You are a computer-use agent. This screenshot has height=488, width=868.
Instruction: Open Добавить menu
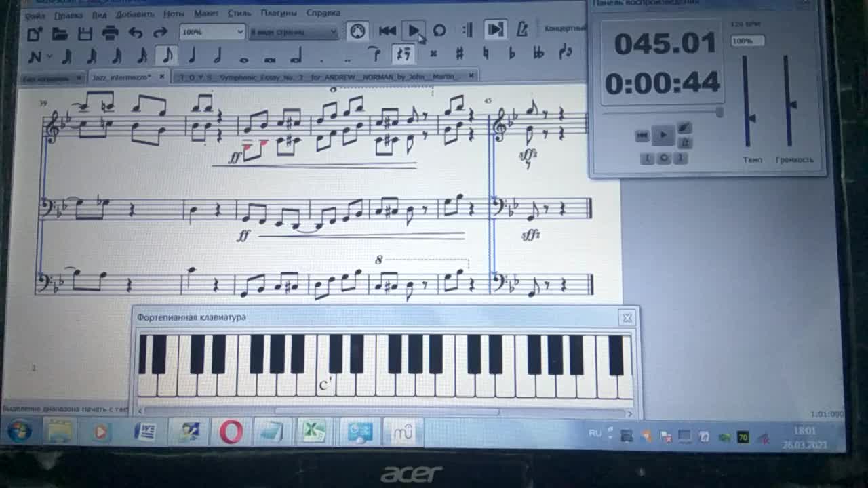[x=135, y=14]
